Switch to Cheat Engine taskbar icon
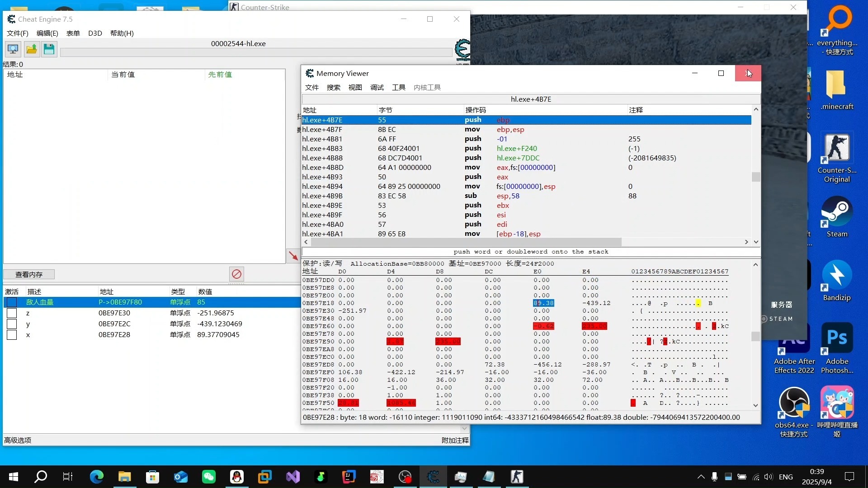 (433, 477)
